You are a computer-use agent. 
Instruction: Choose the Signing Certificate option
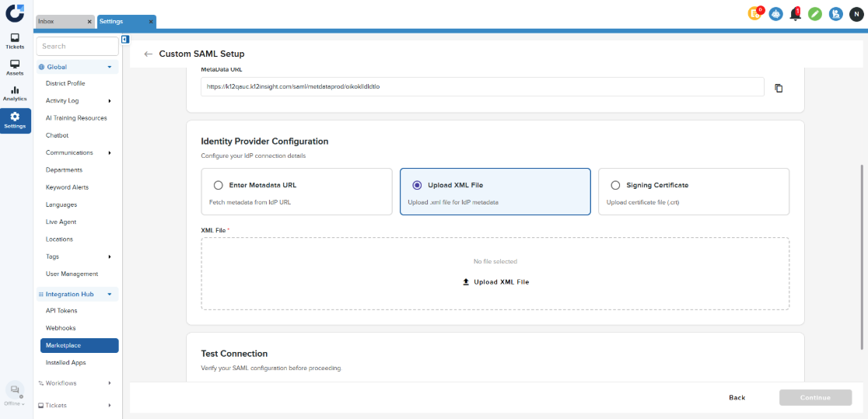point(616,186)
